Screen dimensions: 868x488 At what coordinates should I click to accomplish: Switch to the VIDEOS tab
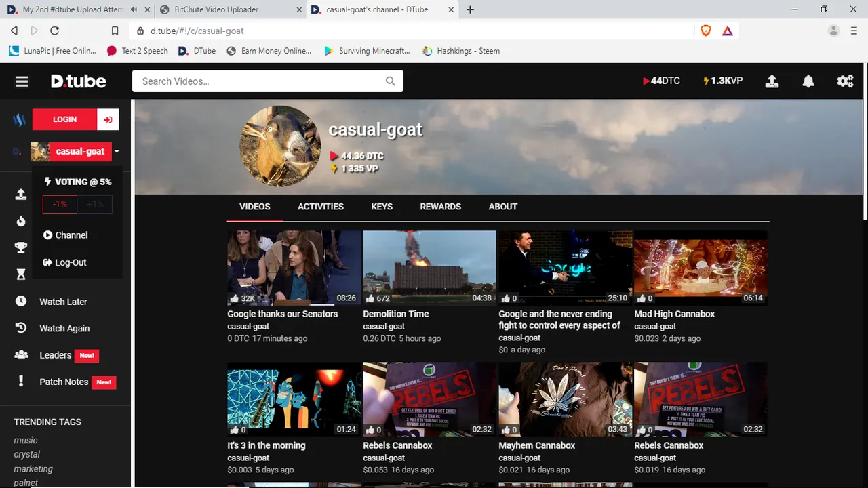point(255,207)
